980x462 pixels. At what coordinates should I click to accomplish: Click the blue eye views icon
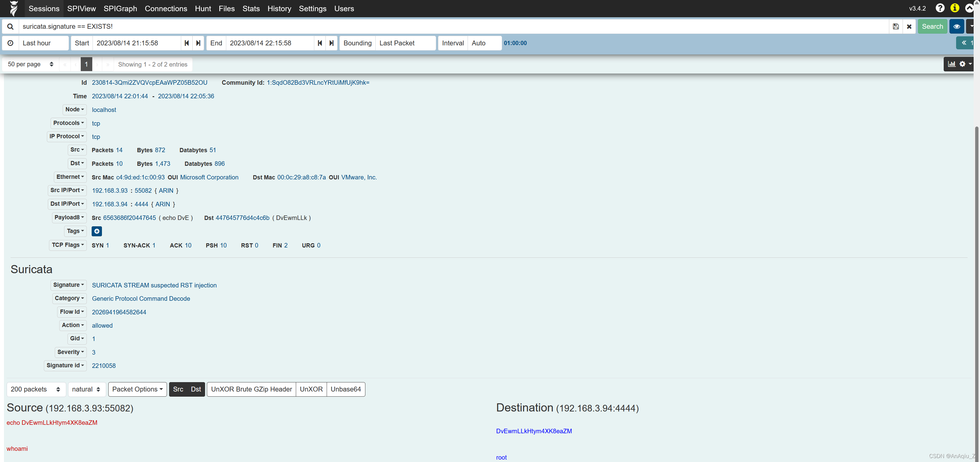956,27
